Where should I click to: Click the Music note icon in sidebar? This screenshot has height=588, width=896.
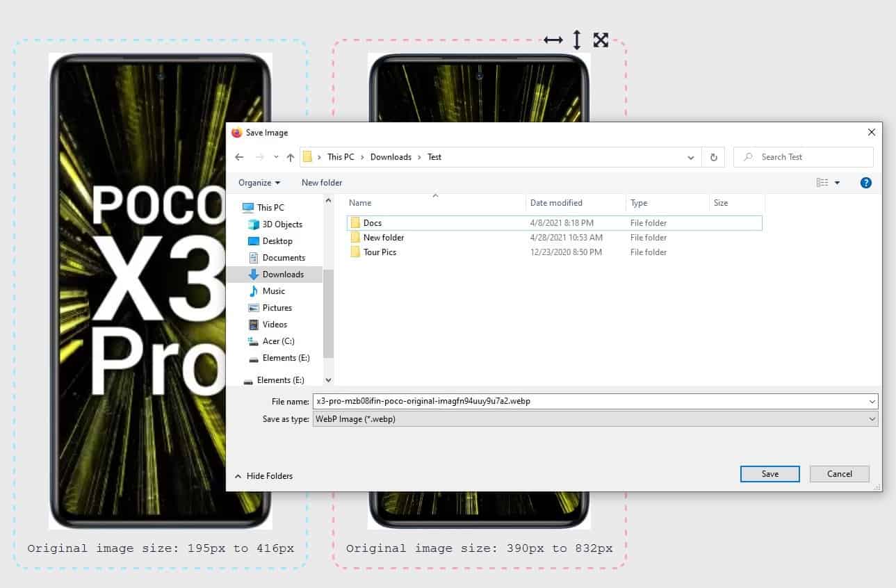[254, 291]
